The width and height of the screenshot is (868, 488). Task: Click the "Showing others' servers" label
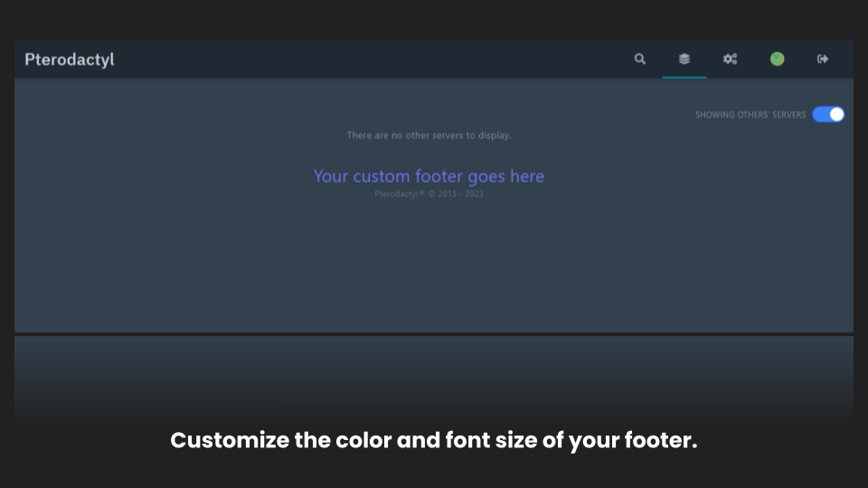click(x=750, y=115)
